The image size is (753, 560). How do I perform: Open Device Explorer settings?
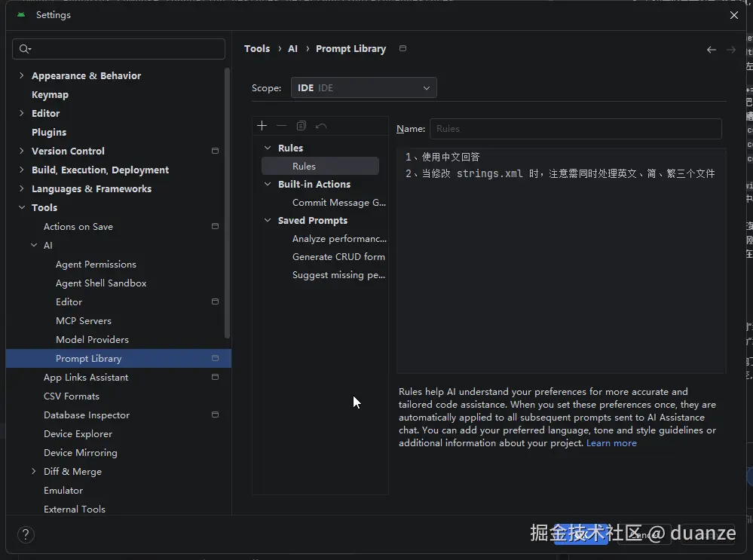point(78,433)
